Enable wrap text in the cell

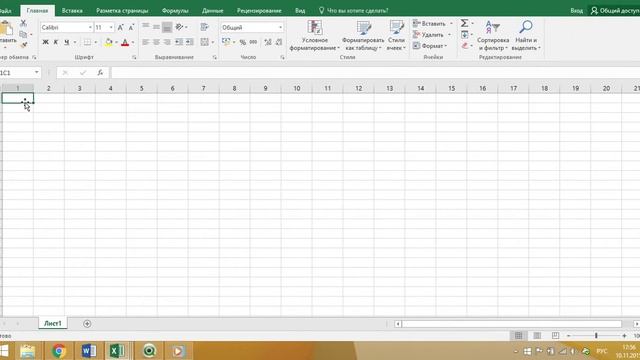[204, 27]
